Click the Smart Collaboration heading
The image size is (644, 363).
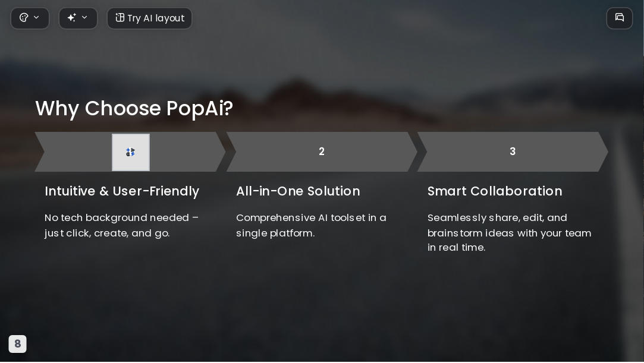[495, 191]
